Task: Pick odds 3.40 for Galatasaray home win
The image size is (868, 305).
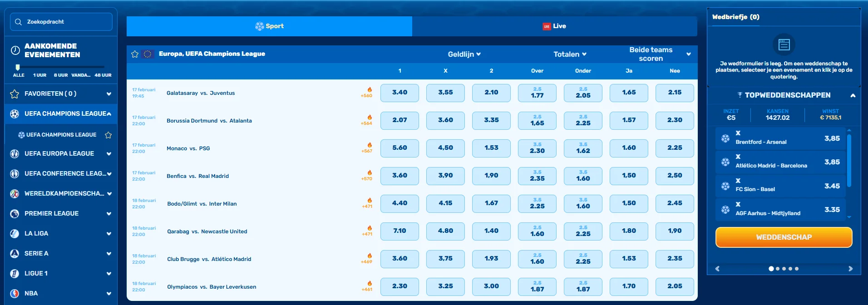Action: click(399, 93)
